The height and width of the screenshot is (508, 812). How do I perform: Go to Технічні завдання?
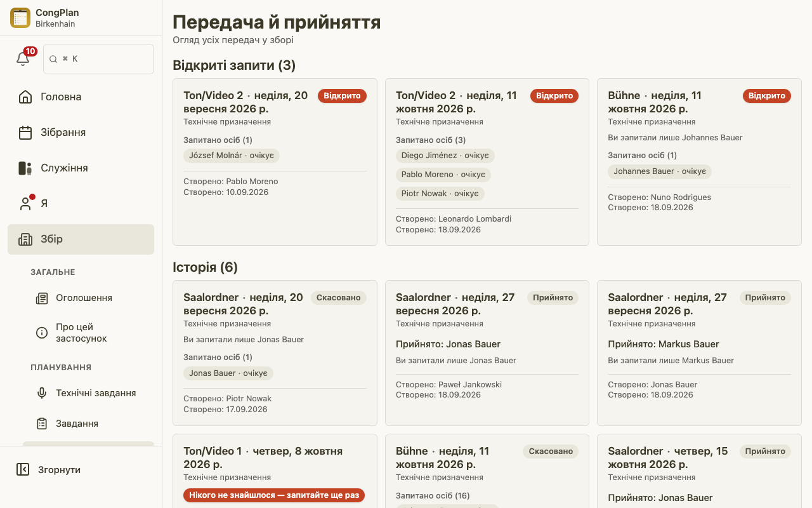click(x=88, y=393)
